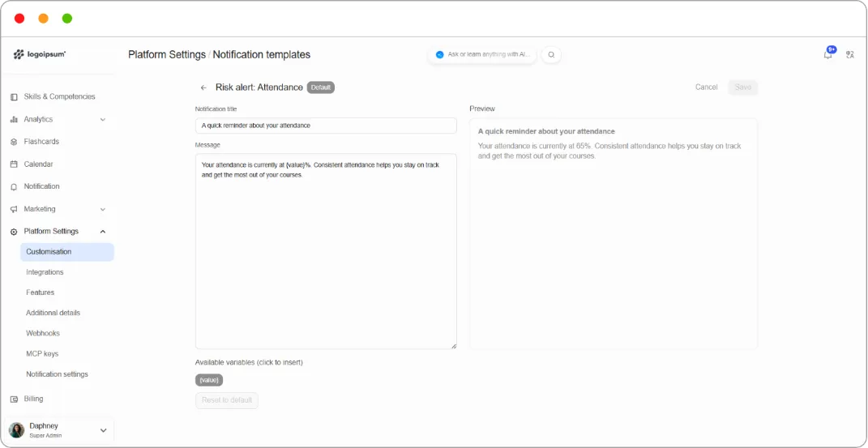Screen dimensions: 868x448
Task: Click the preview title text
Action: click(x=546, y=131)
